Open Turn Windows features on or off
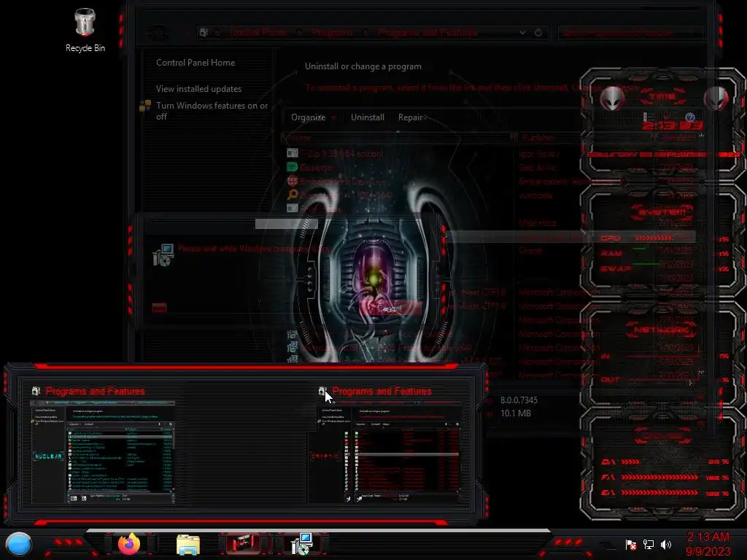Viewport: 747px width, 560px height. (x=212, y=111)
